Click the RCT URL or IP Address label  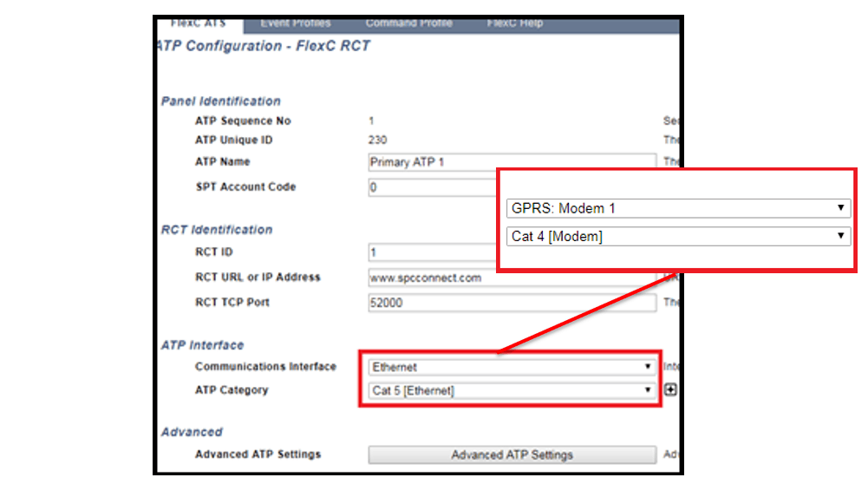tap(258, 278)
